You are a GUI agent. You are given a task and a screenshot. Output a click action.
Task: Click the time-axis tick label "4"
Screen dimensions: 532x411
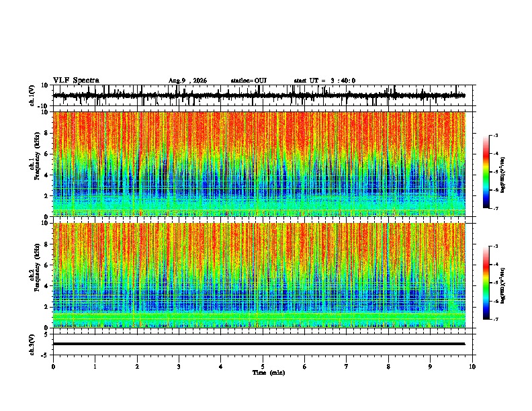(x=221, y=367)
